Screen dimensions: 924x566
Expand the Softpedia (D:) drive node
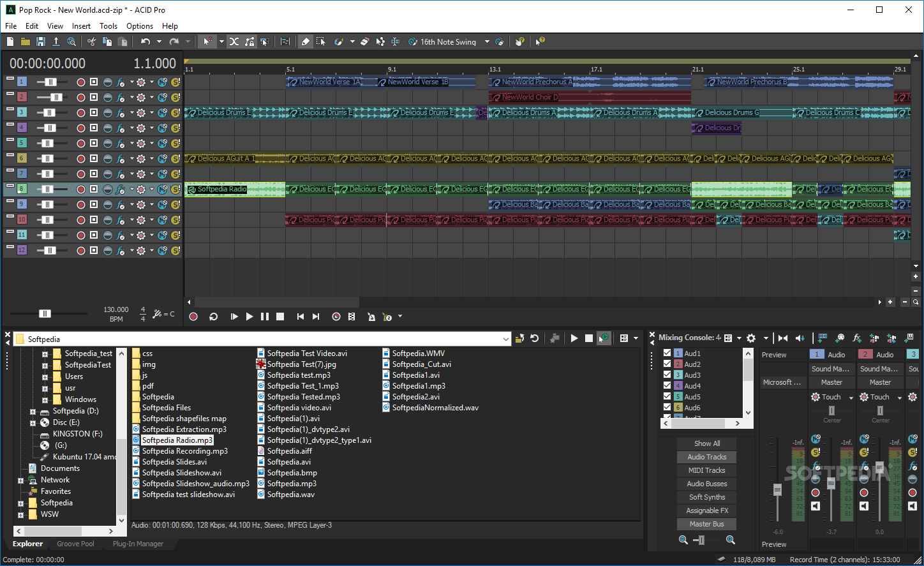[33, 412]
